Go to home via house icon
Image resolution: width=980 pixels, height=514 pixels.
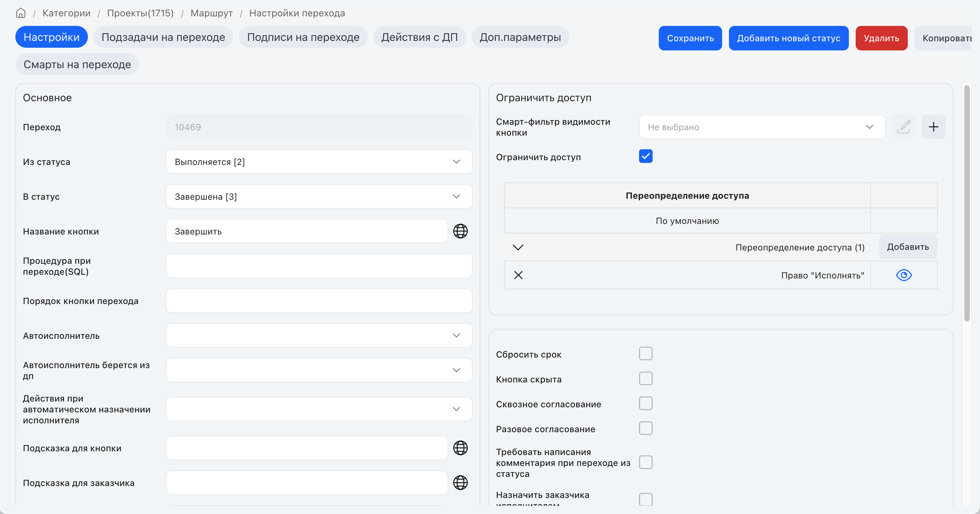(x=20, y=13)
